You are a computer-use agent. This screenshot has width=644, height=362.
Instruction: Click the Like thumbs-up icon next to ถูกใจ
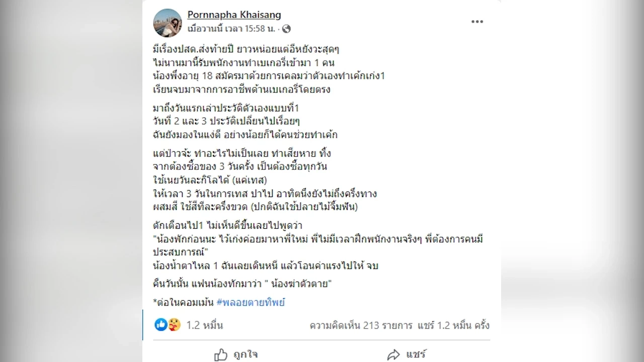click(221, 354)
